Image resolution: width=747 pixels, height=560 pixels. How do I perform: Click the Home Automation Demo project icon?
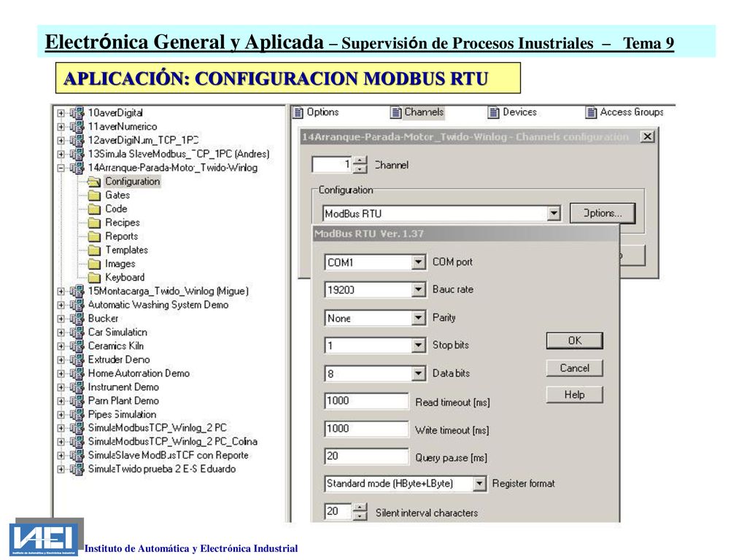click(x=77, y=374)
